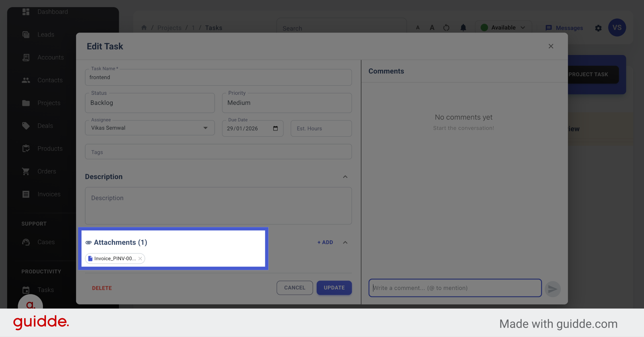This screenshot has height=337, width=644.
Task: Collapse the Description section chevron
Action: pos(345,177)
